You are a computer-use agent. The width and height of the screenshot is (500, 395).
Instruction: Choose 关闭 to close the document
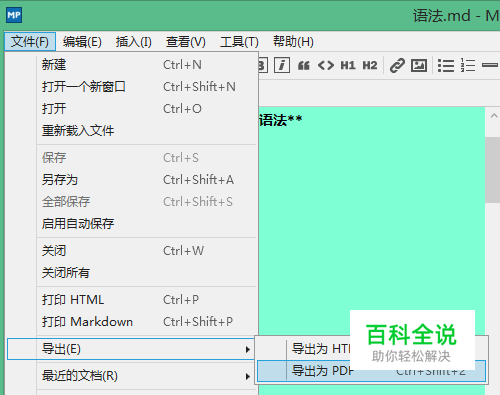(x=147, y=251)
